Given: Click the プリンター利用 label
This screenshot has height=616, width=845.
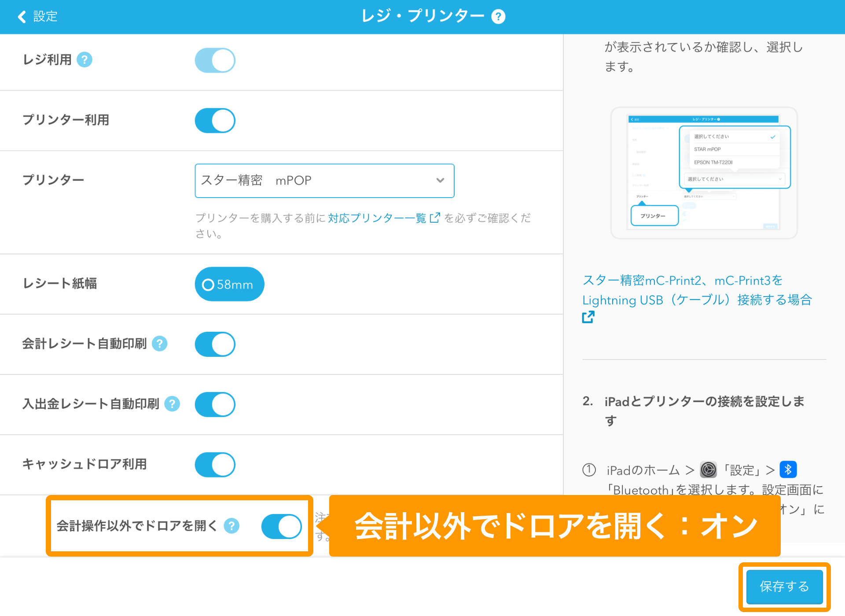Looking at the screenshot, I should [66, 120].
